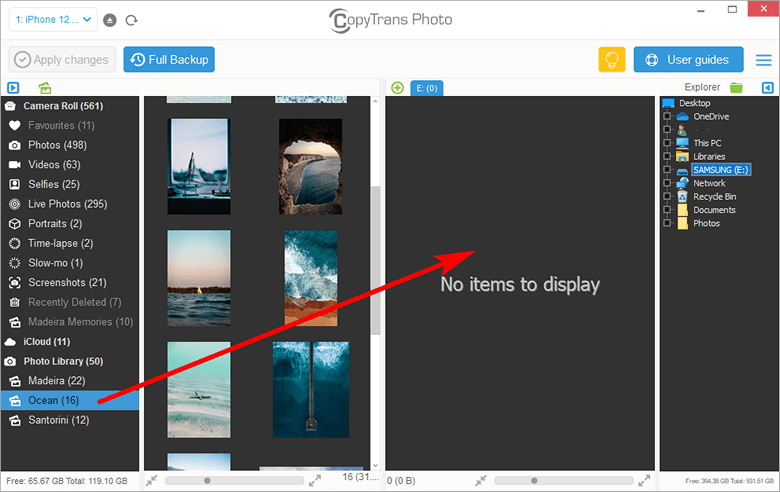The height and width of the screenshot is (492, 780).
Task: Click the shrink thumbnails icon under iPhone photos
Action: 152,481
